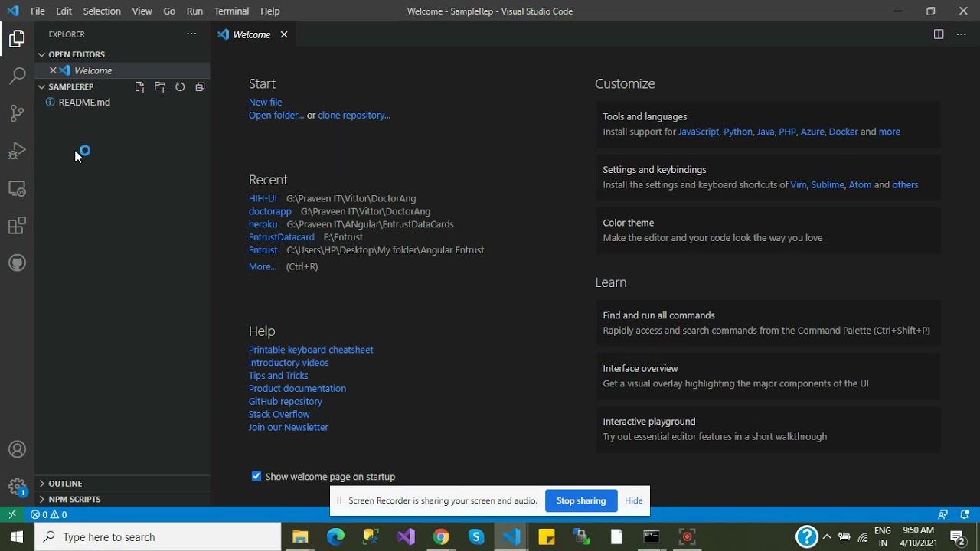Split the editor to the right

[x=939, y=34]
